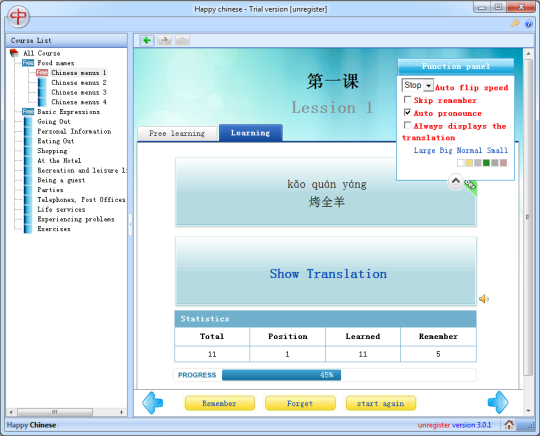Set font size to Normal
The height and width of the screenshot is (436, 540).
[469, 150]
